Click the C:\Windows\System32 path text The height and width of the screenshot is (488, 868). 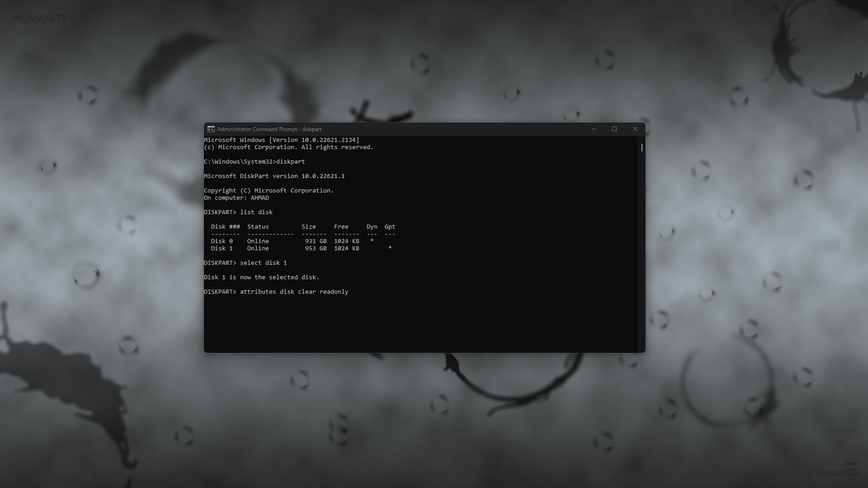point(239,162)
